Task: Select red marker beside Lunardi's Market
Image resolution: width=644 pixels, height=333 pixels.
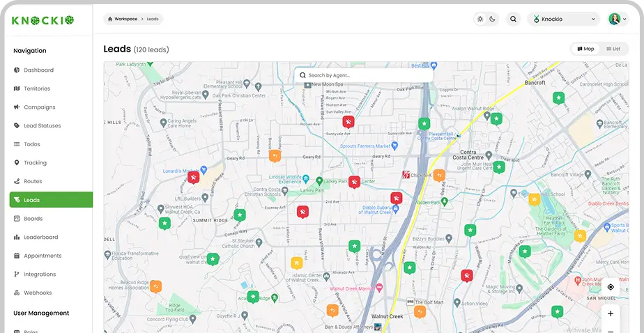Action: [194, 178]
